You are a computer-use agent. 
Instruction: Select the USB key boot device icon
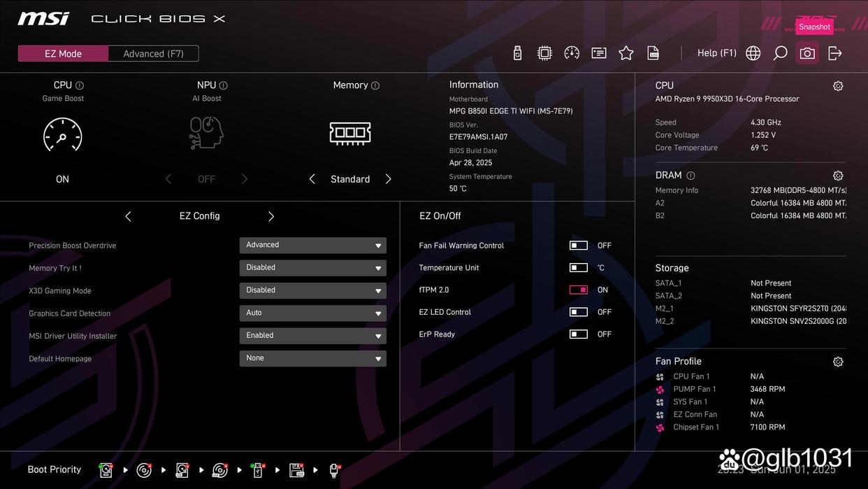[258, 470]
